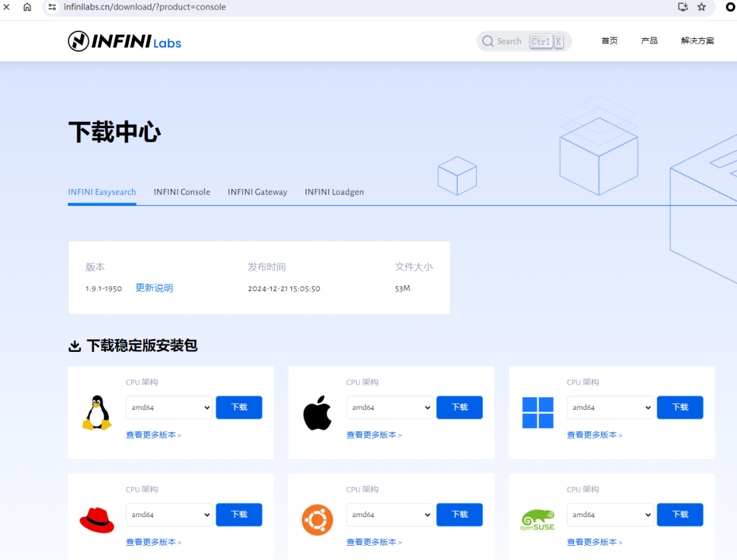Screen dimensions: 737x560
Task: Open 解决方案 menu in top navigation
Action: tap(697, 41)
